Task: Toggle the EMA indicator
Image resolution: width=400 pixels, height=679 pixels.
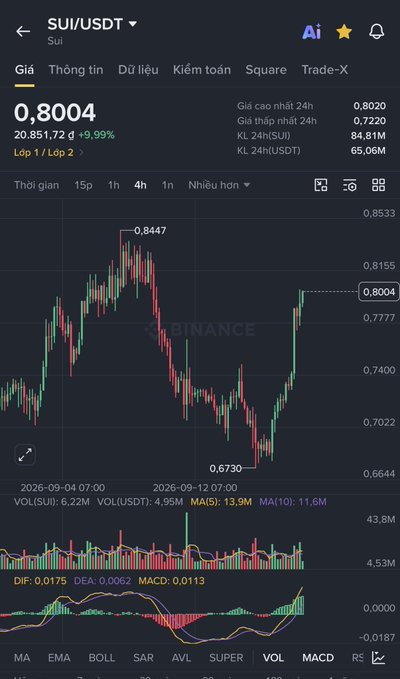Action: coord(59,657)
